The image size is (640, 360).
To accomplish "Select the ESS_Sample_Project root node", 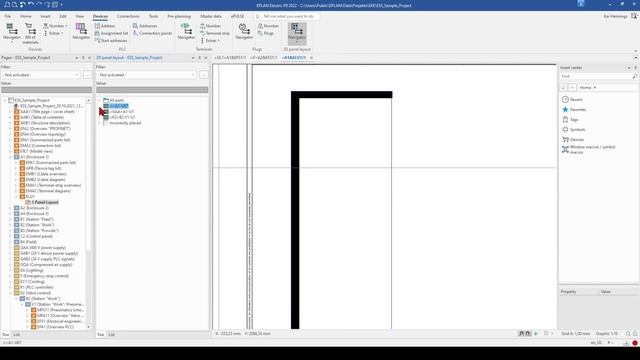I will [32, 100].
